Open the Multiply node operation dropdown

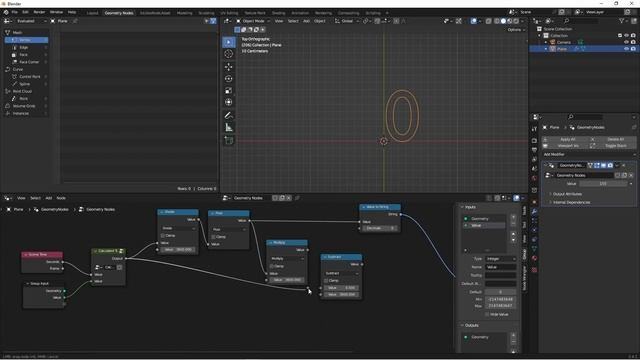pyautogui.click(x=287, y=258)
